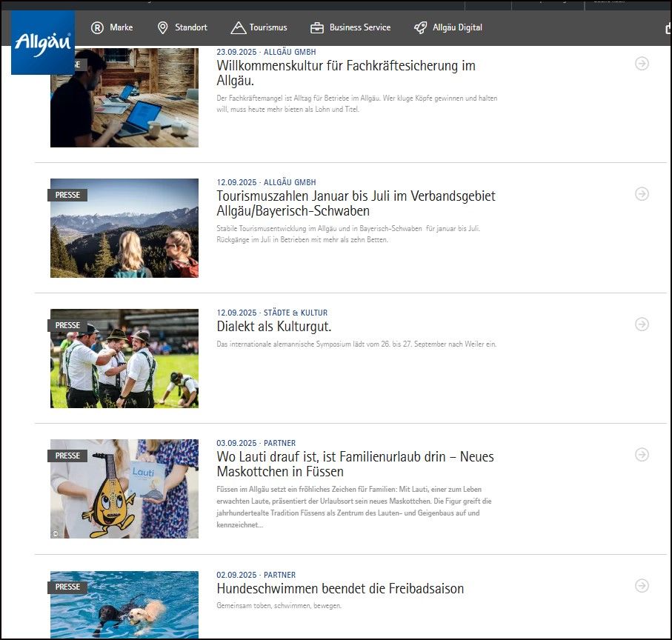The height and width of the screenshot is (640, 672).
Task: Click the Tourismus mountain icon
Action: (x=237, y=28)
